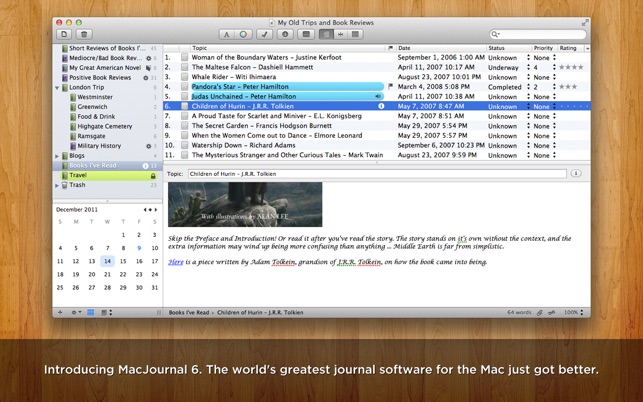Screen dimensions: 643x402
Task: Click the Trash journal icon in sidebar
Action: click(63, 185)
